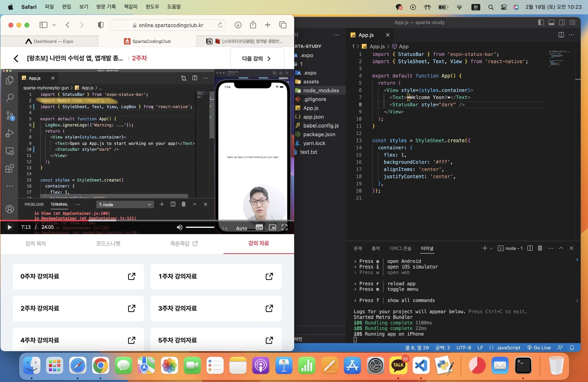Screen dimensions: 588x382
Task: Open Spotlight search in menu bar
Action: (491, 7)
